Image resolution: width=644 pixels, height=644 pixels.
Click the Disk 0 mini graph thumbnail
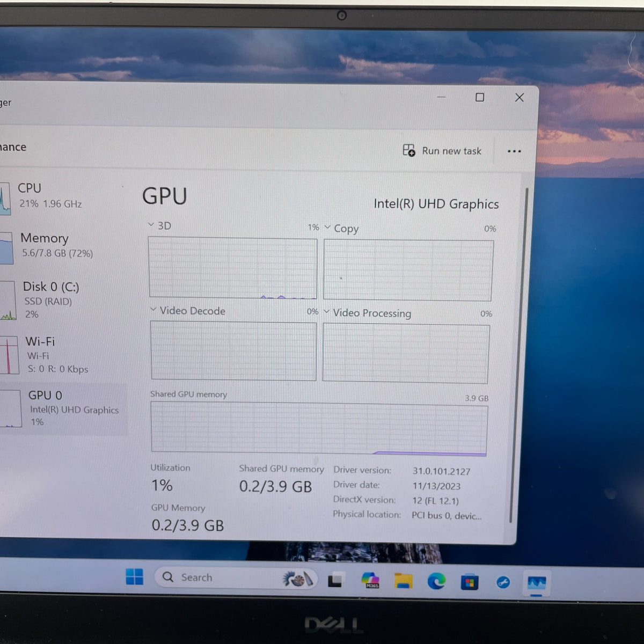click(8, 301)
